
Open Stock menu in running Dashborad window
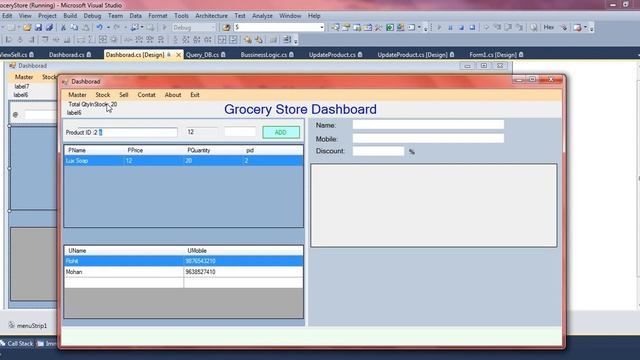tap(103, 95)
